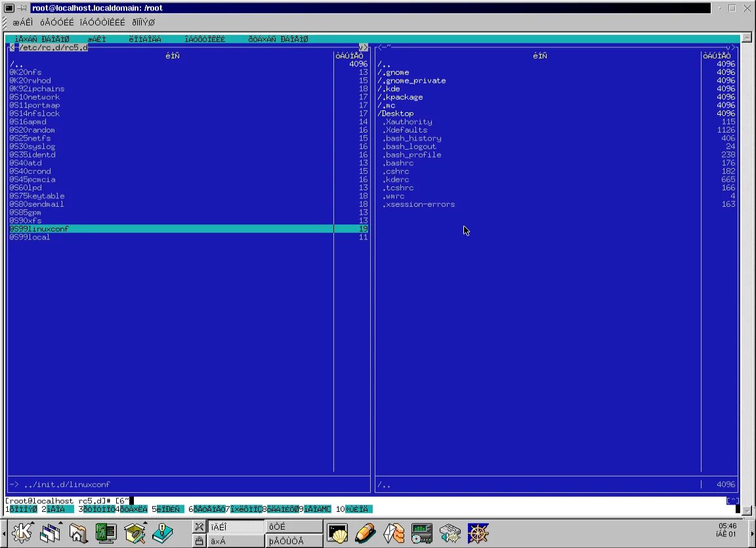Image resolution: width=756 pixels, height=548 pixels.
Task: Open the 'æÁÊÌ' file menu in the cyan MC bar
Action: tap(97, 39)
